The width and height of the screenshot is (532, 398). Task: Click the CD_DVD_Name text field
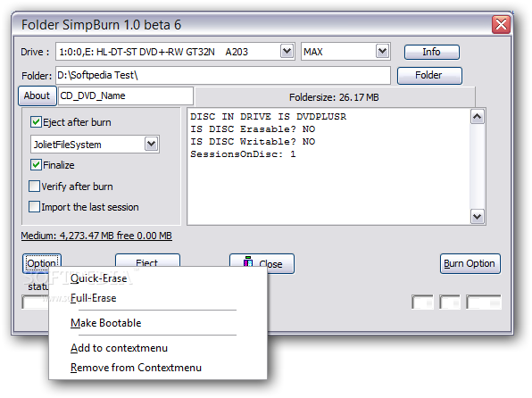[126, 96]
